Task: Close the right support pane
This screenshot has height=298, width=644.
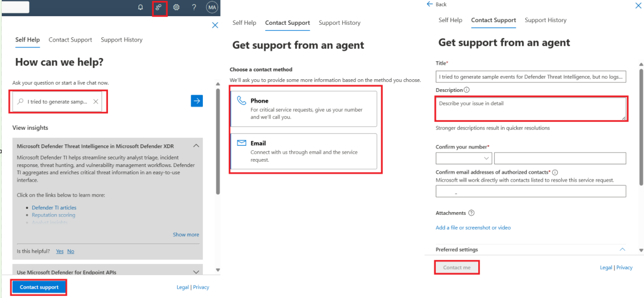Action: [x=638, y=5]
